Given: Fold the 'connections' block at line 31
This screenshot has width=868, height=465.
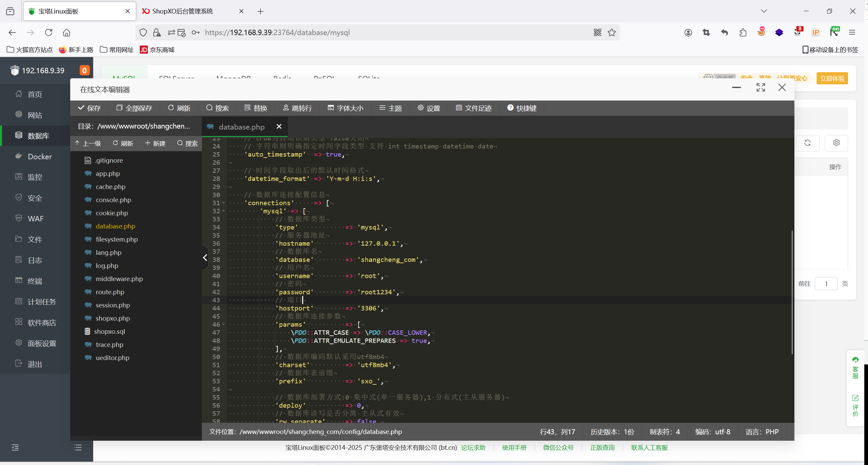Looking at the screenshot, I should 223,203.
